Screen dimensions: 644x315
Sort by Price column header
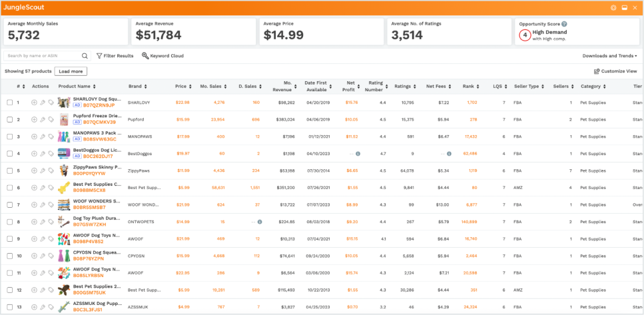[183, 87]
